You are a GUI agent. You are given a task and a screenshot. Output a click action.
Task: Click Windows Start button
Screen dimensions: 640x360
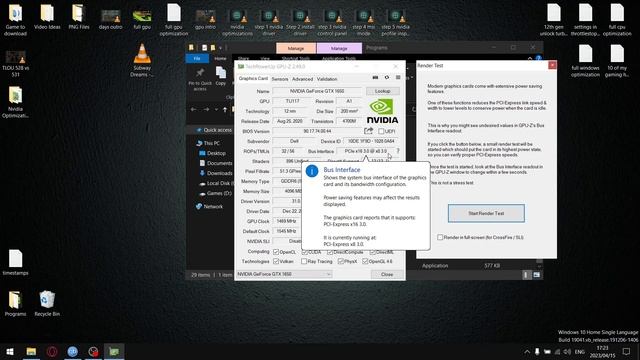click(x=10, y=351)
